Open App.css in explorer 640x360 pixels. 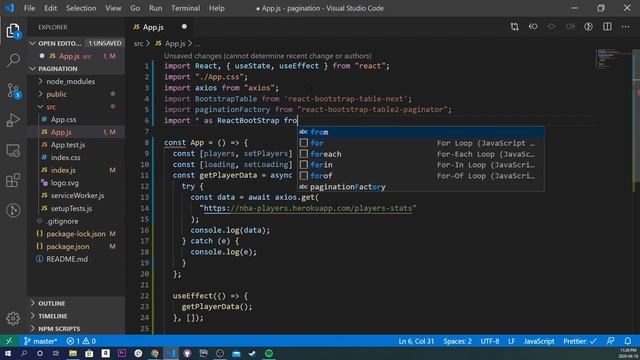pos(76,120)
